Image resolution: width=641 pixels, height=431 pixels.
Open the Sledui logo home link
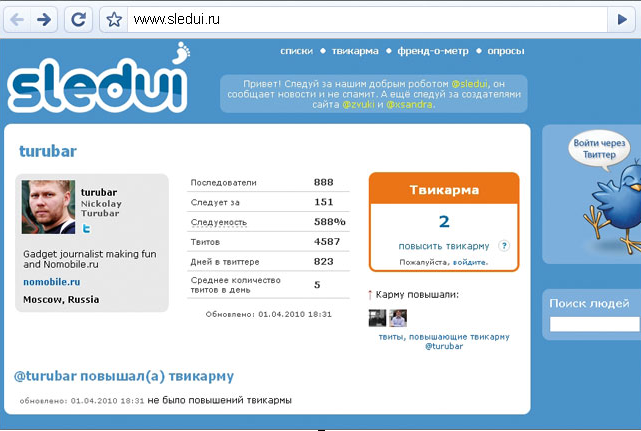point(98,79)
